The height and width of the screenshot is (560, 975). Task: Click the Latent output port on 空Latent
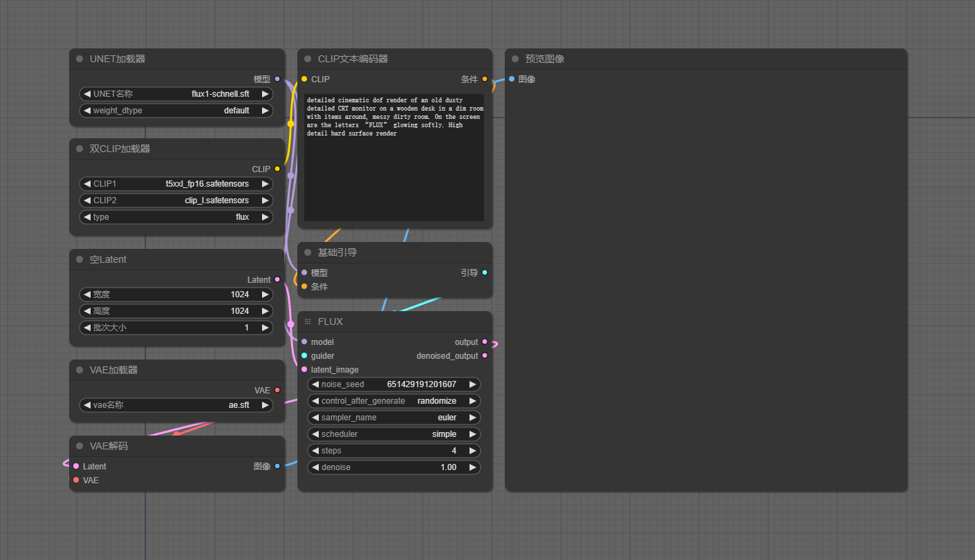click(x=277, y=279)
